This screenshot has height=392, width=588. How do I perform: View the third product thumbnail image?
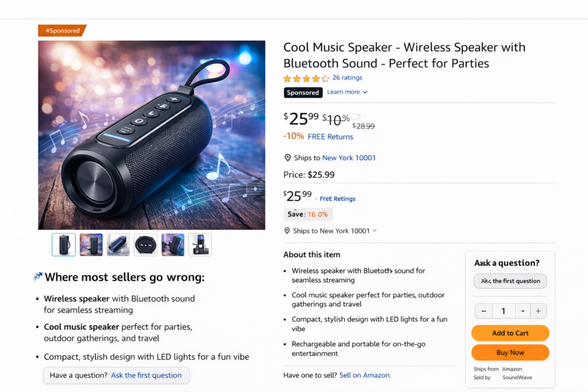(x=118, y=244)
